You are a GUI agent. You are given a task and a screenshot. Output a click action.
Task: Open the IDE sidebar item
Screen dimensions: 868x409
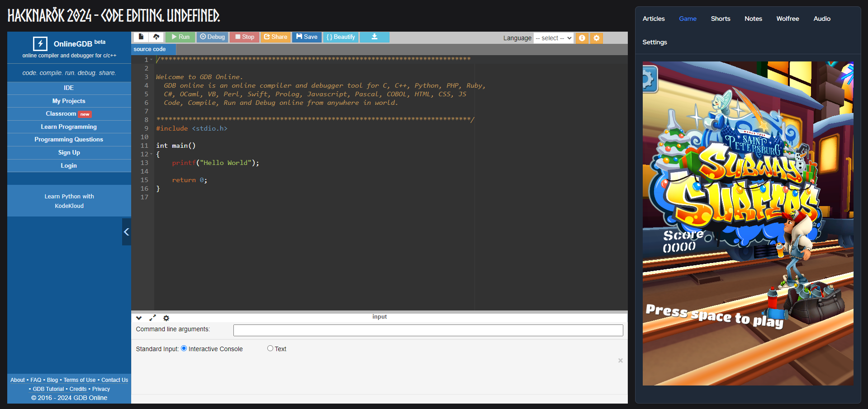pyautogui.click(x=69, y=88)
